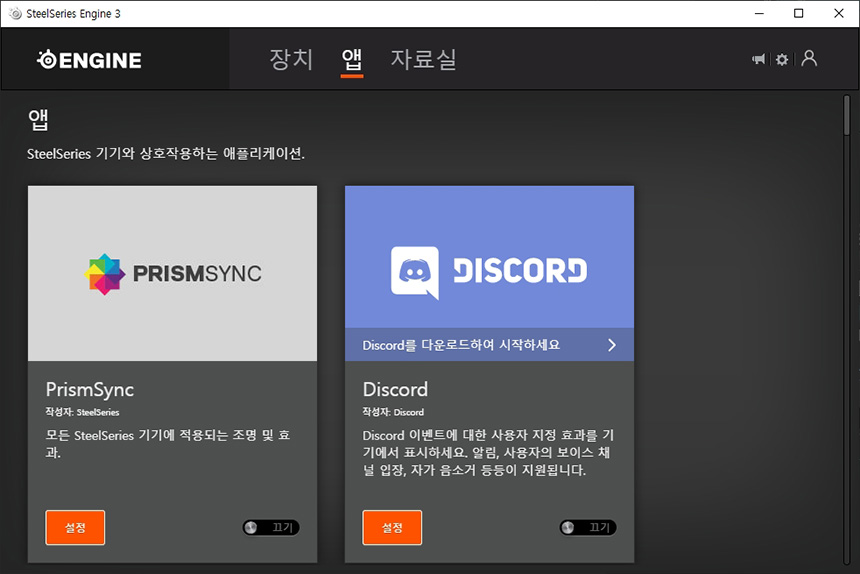Close the SteelSeries Engine window
Screen dimensions: 860x574
tap(839, 14)
